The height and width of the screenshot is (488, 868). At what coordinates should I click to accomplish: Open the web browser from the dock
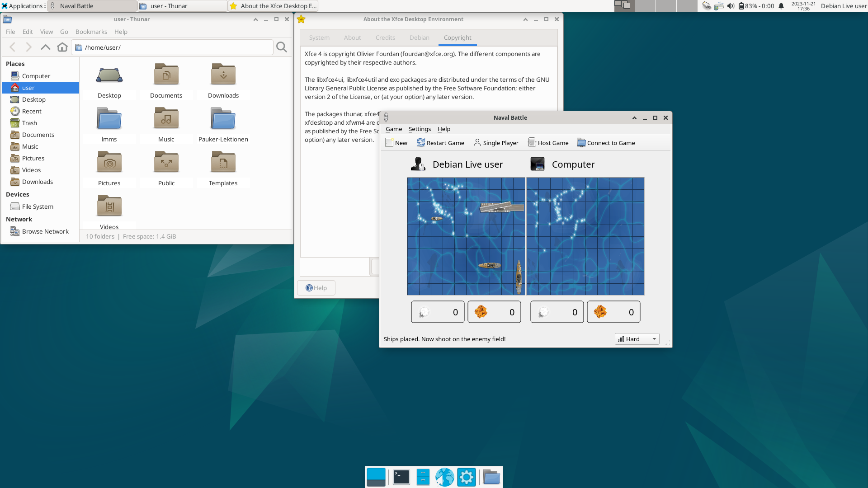click(445, 477)
